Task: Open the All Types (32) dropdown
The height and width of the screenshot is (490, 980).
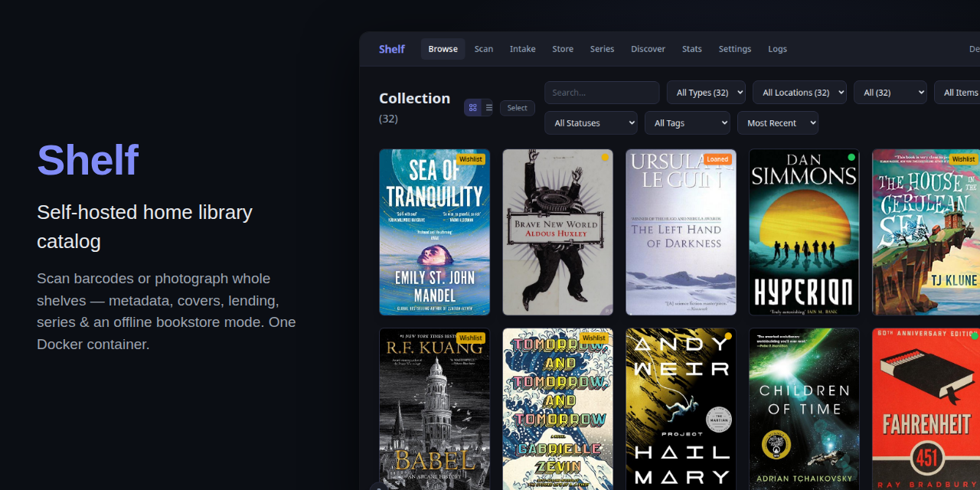Action: (706, 93)
